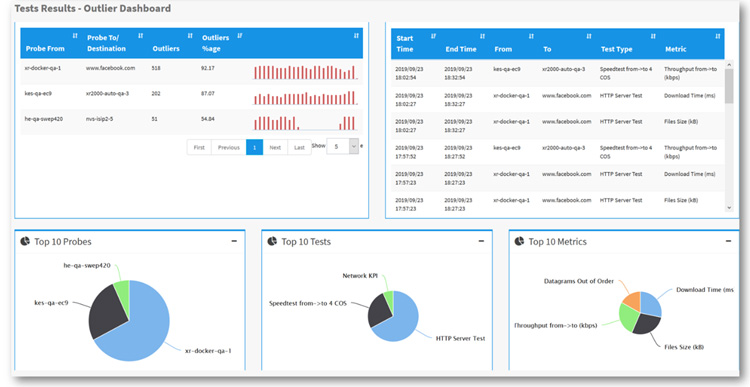Viewport: 750px width, 387px height.
Task: Sort by Start Time column icon
Action: (433, 36)
